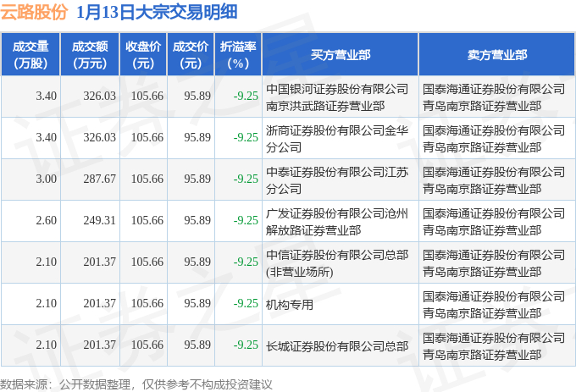The width and height of the screenshot is (576, 392).
Task: Click volume 3.00 in the 中泰证券 row
Action: pos(47,179)
